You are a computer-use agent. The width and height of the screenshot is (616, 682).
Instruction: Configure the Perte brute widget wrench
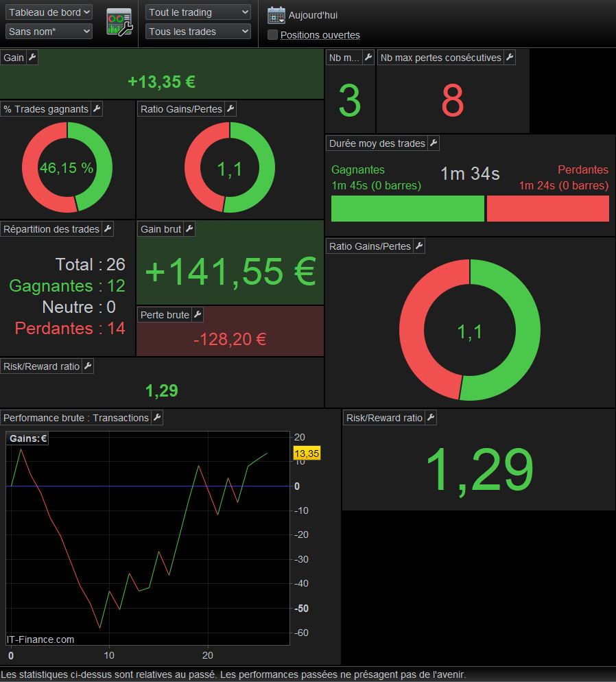click(198, 314)
